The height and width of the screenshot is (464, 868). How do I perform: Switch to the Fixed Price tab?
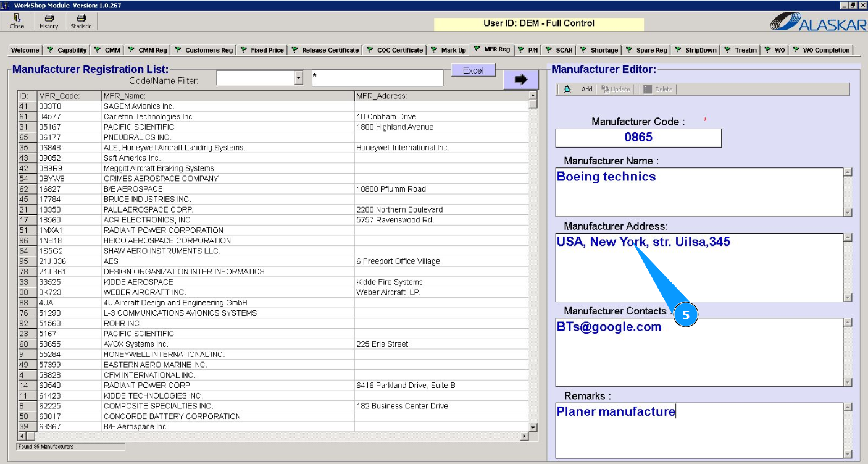(x=262, y=50)
